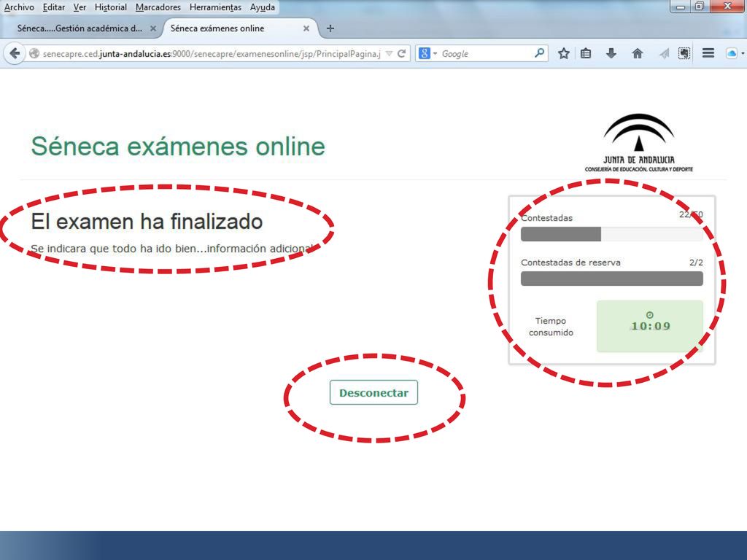
Task: Click the Tiempo consumido timer 10:09
Action: [650, 326]
